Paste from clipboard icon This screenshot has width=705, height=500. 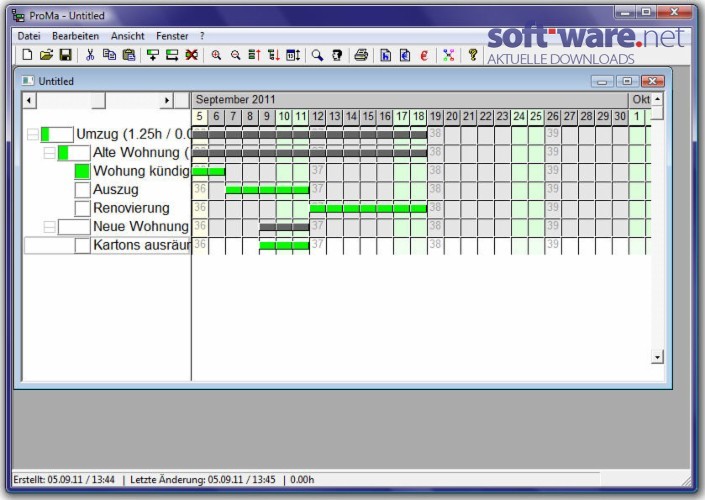tap(129, 55)
